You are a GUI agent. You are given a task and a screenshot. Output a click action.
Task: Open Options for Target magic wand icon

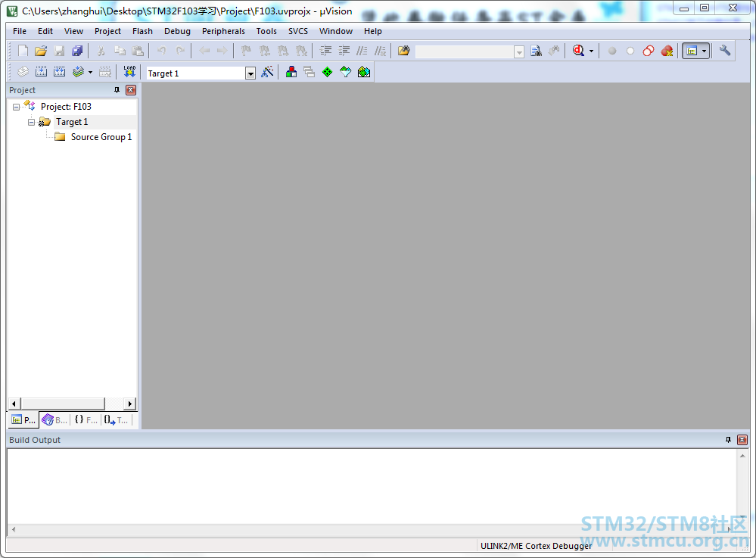pos(267,72)
